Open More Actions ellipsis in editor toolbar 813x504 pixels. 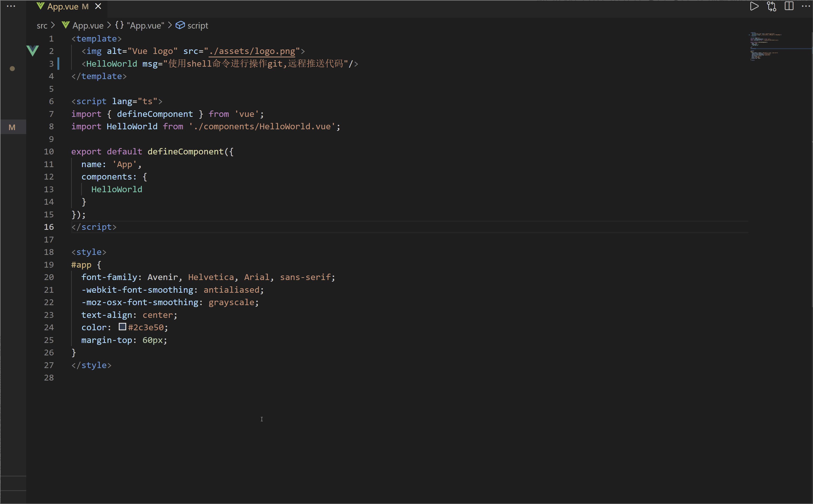click(806, 6)
